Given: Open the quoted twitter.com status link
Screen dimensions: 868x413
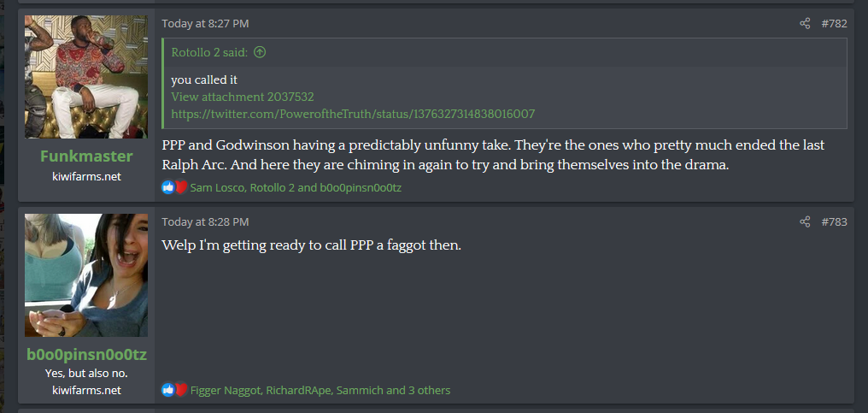Looking at the screenshot, I should pos(353,114).
